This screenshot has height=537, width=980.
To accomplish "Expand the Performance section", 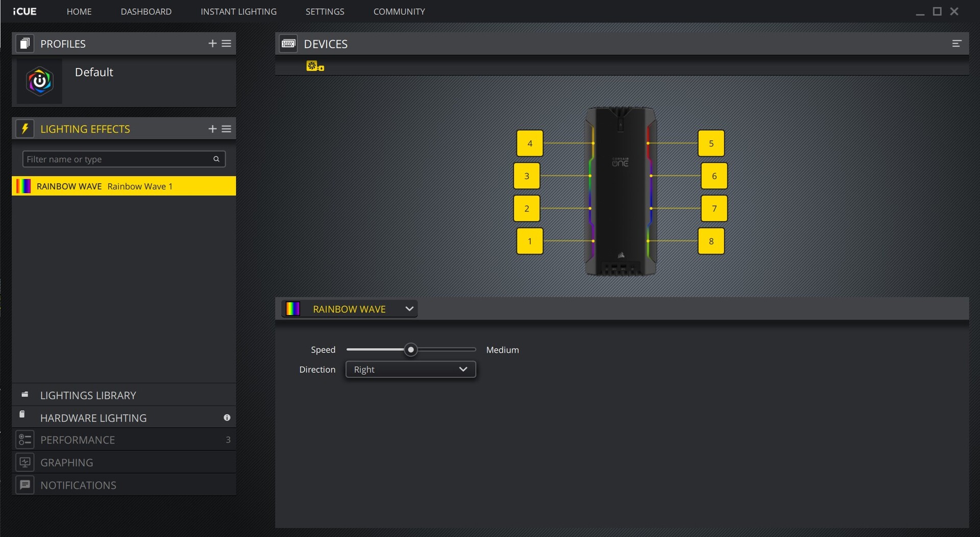I will pos(124,440).
